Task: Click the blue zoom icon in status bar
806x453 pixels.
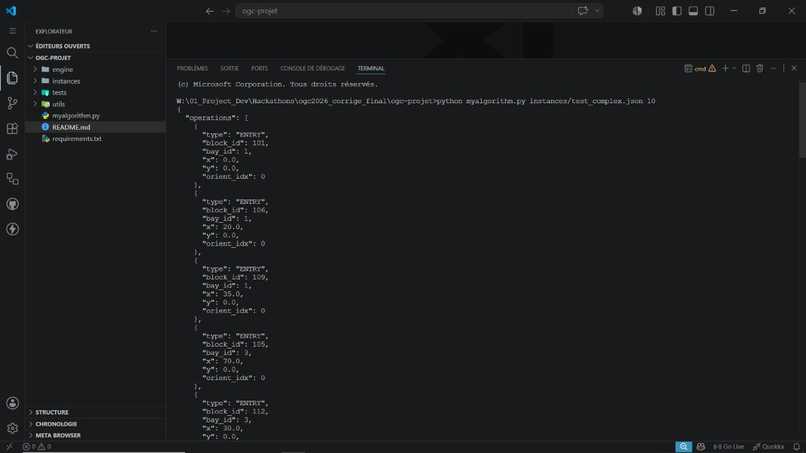Action: pos(683,447)
